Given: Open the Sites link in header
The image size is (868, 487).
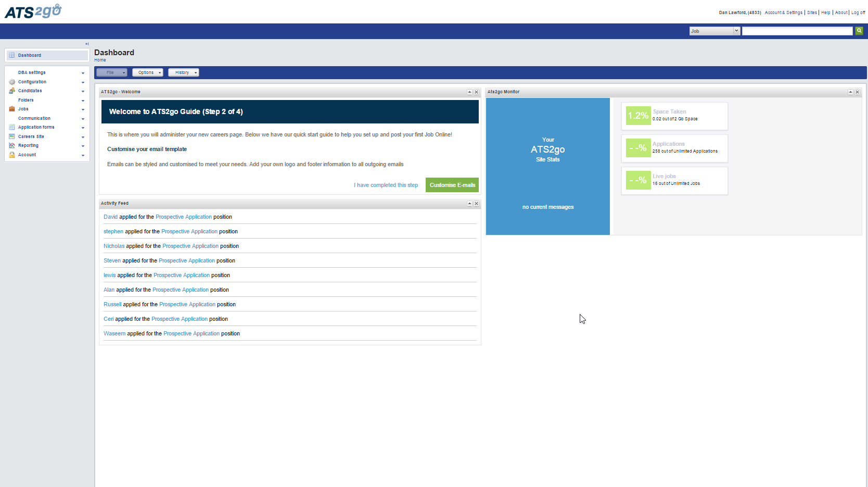Looking at the screenshot, I should coord(812,13).
